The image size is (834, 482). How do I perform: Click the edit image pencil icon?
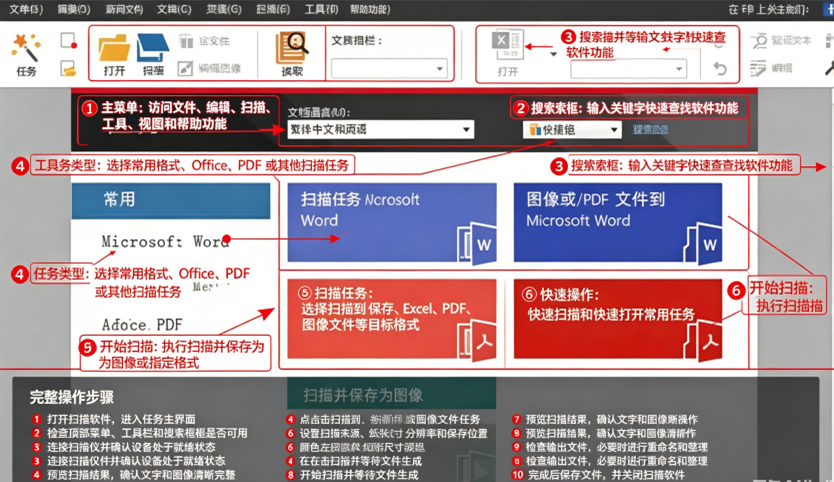[185, 68]
